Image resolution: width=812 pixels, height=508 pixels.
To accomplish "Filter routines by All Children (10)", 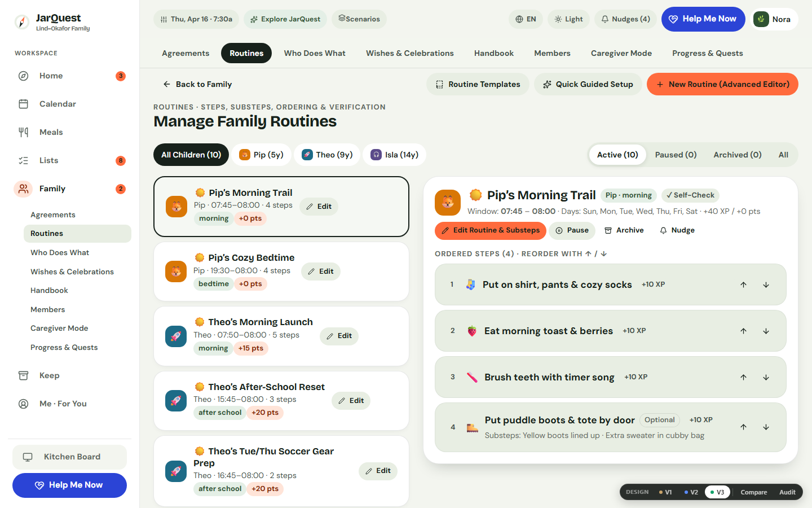I will 191,155.
